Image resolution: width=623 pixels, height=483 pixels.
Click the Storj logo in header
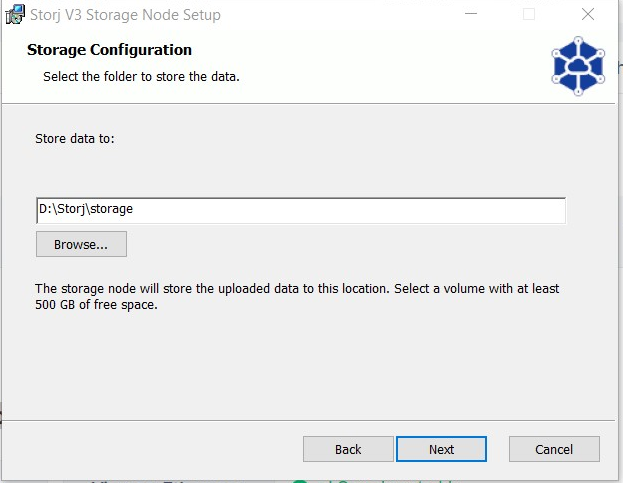click(578, 66)
